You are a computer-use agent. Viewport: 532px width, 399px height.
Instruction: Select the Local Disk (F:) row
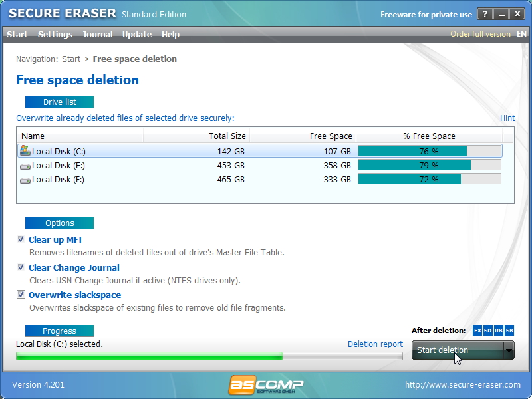pyautogui.click(x=260, y=179)
